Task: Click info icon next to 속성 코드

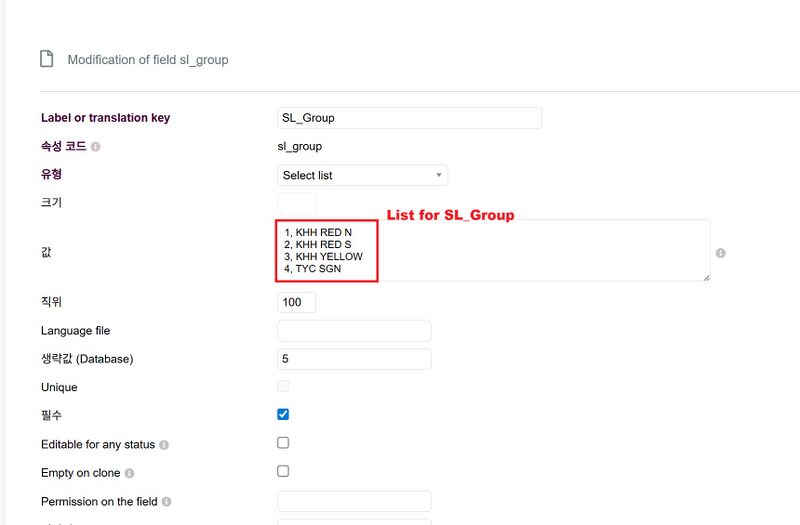Action: (x=95, y=147)
